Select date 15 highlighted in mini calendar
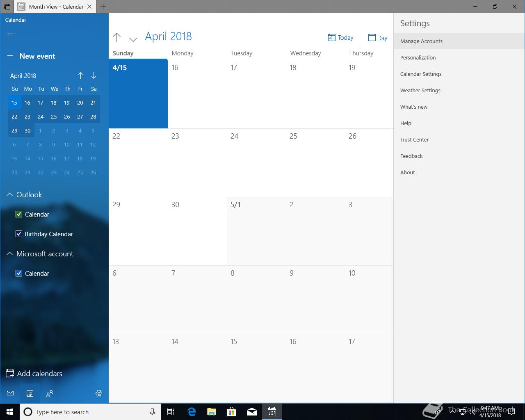Viewport: 525px width, 420px height. pyautogui.click(x=14, y=103)
